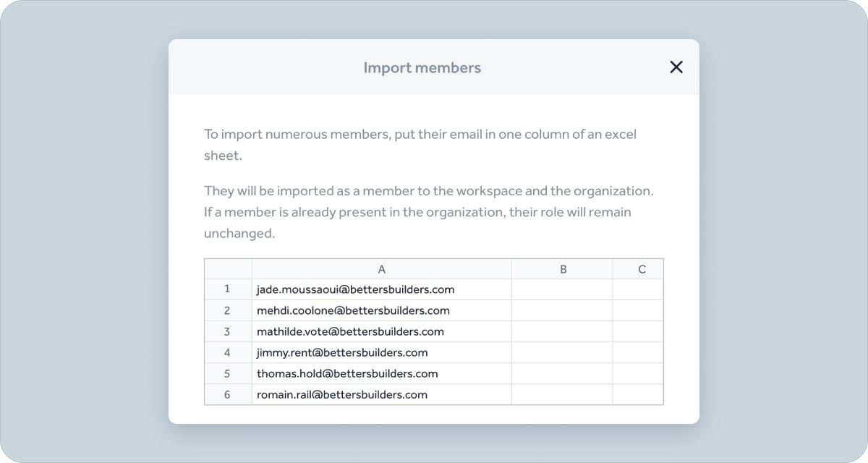Select column A header in the sheet
Image resolution: width=868 pixels, height=463 pixels.
pos(381,269)
